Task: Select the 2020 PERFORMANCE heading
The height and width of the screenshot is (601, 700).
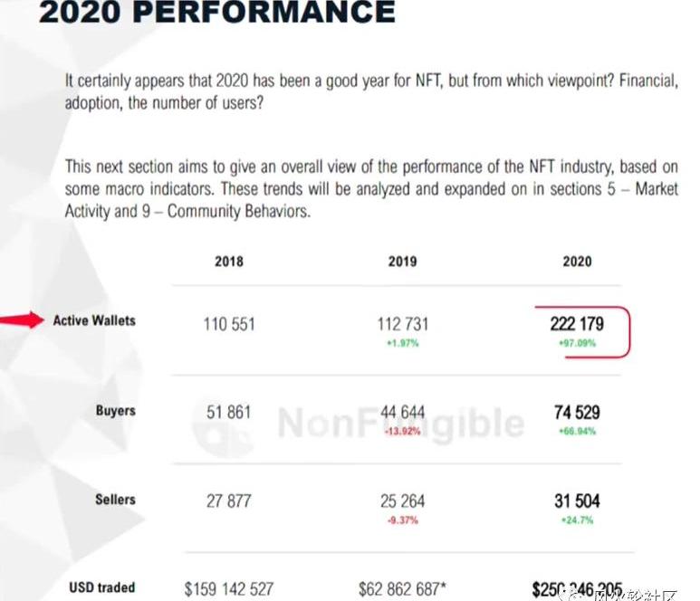Action: tap(217, 12)
